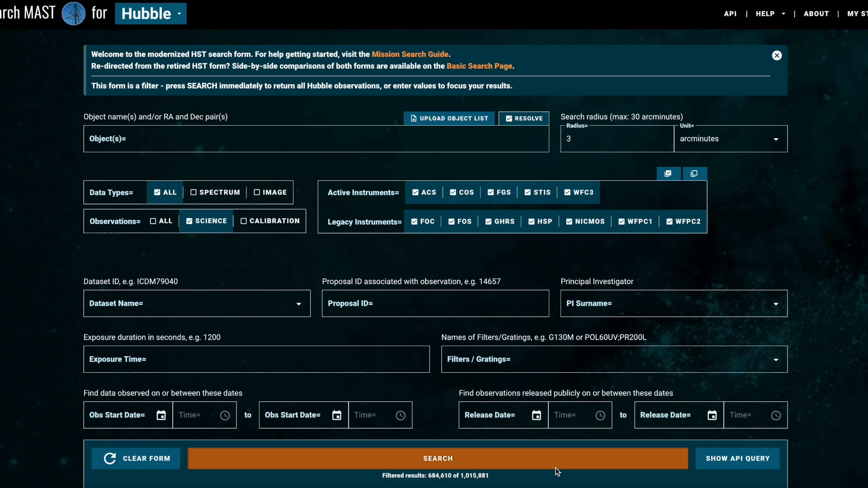The width and height of the screenshot is (868, 488).
Task: Enable the IMAGE data type
Action: tap(270, 192)
